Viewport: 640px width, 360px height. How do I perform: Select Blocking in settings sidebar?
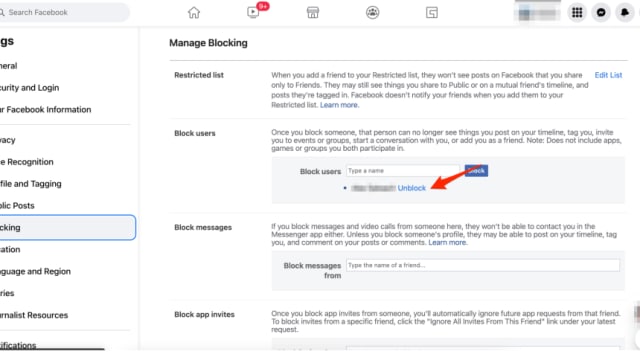[x=67, y=227]
